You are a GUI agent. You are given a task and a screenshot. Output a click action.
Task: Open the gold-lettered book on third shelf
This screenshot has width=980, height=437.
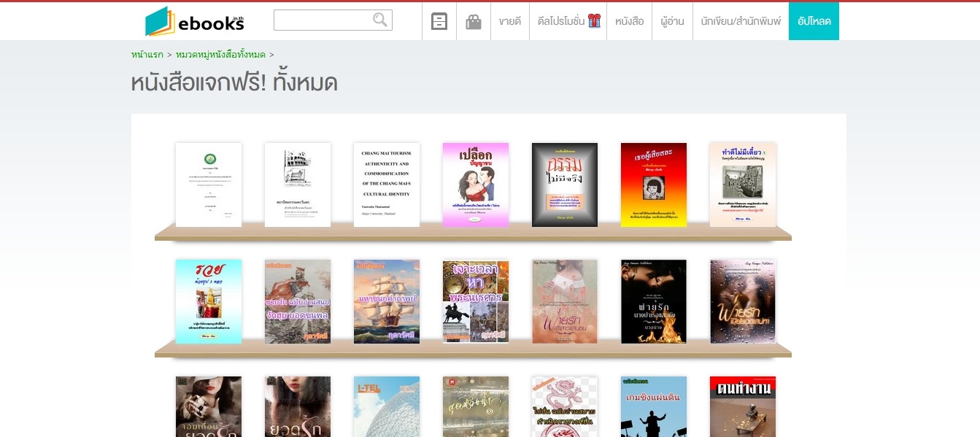click(476, 406)
